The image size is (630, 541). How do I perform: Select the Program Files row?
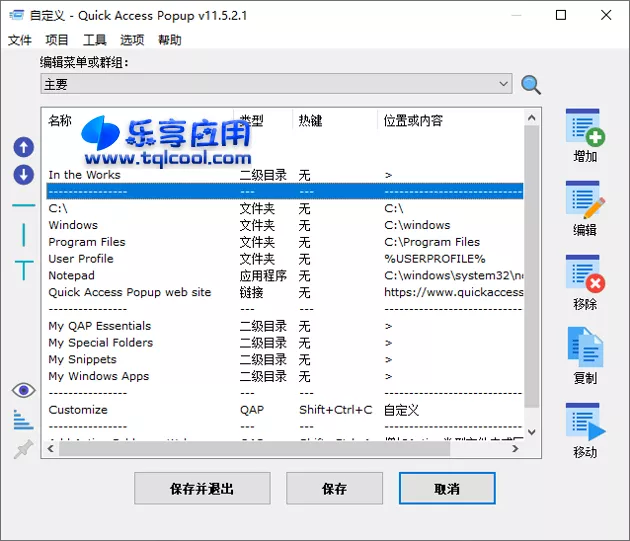tap(285, 242)
